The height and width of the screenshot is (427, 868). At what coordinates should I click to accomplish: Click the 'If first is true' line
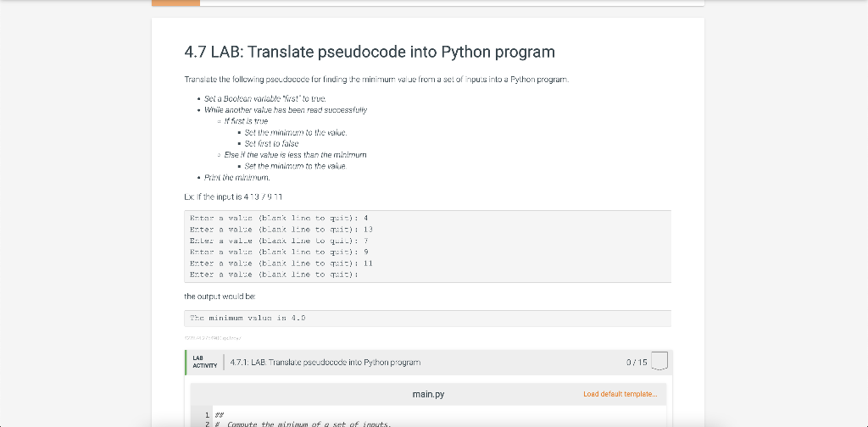[x=247, y=121]
